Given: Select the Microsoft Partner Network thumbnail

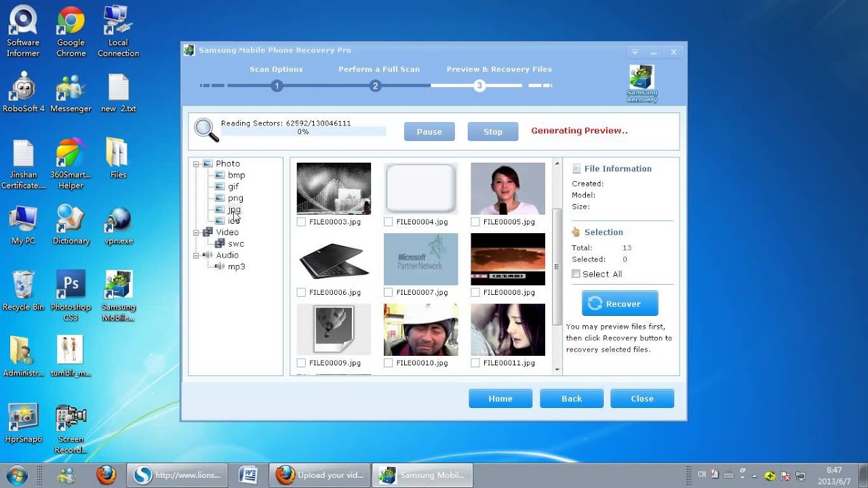Looking at the screenshot, I should [x=421, y=259].
